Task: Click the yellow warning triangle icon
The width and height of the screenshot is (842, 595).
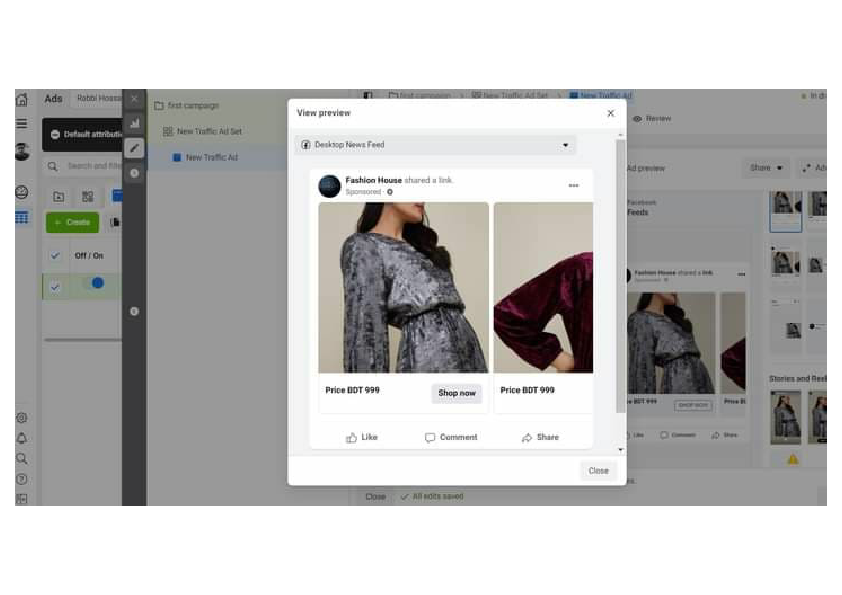Action: click(793, 459)
